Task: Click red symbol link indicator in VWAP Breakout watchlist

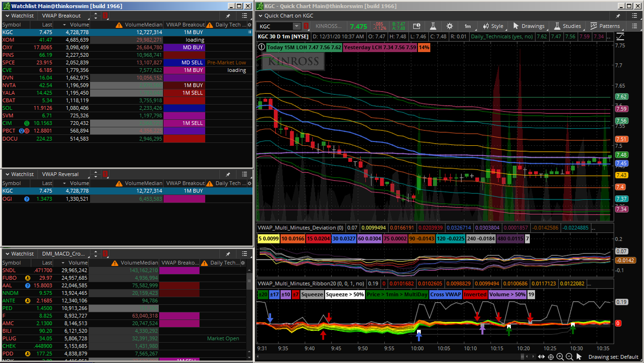Action: [x=105, y=16]
